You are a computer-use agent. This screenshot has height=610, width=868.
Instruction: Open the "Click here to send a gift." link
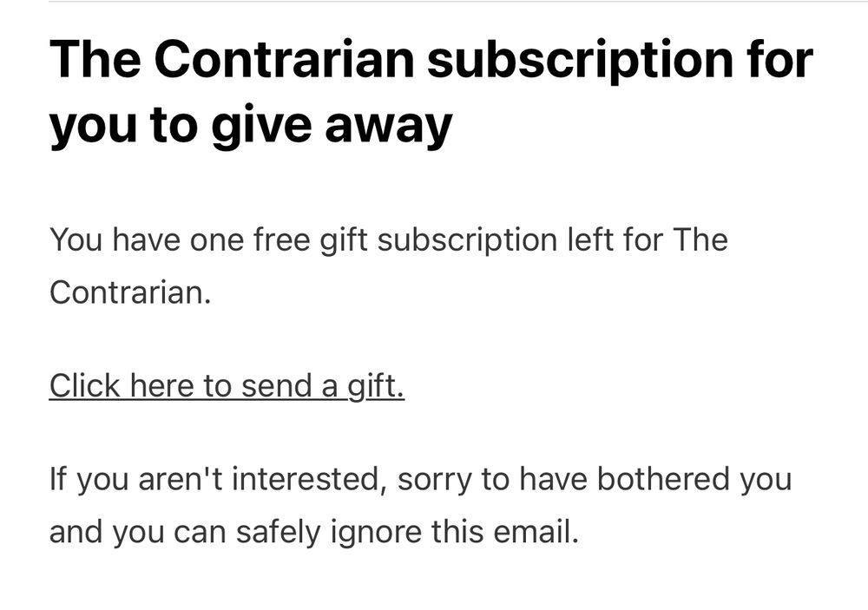pyautogui.click(x=227, y=386)
